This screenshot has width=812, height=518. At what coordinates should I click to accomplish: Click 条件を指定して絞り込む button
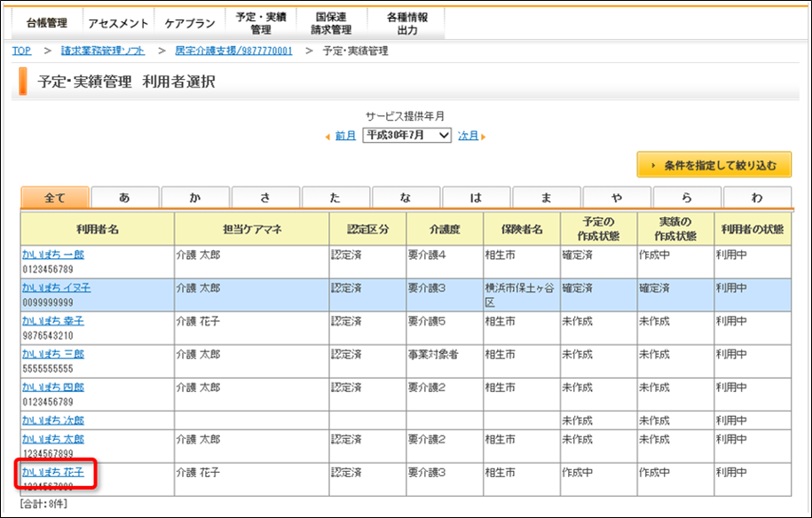pos(714,165)
